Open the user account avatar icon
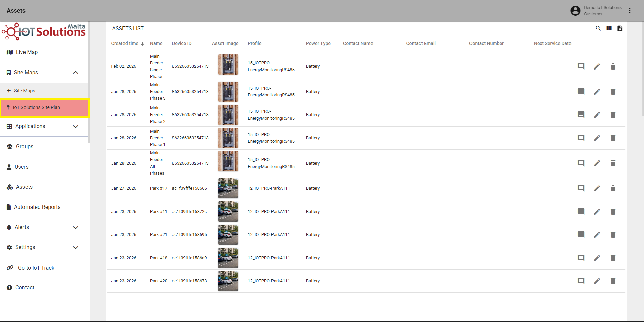The height and width of the screenshot is (322, 644). (575, 11)
